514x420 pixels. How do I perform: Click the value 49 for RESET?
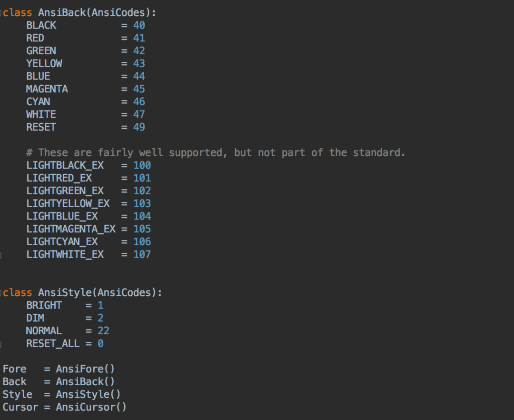tap(139, 127)
